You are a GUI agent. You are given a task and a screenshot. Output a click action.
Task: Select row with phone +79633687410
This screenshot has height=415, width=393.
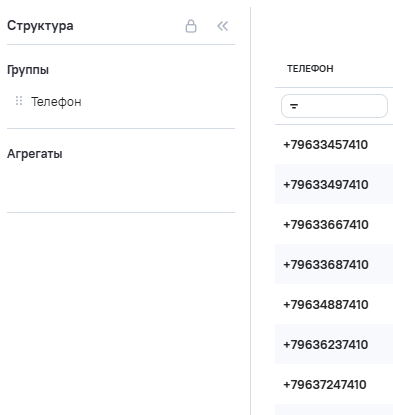click(334, 264)
